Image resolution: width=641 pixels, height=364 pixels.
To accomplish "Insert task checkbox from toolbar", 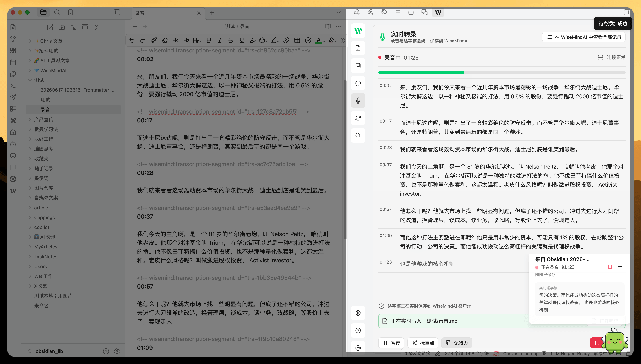I will pyautogui.click(x=308, y=40).
